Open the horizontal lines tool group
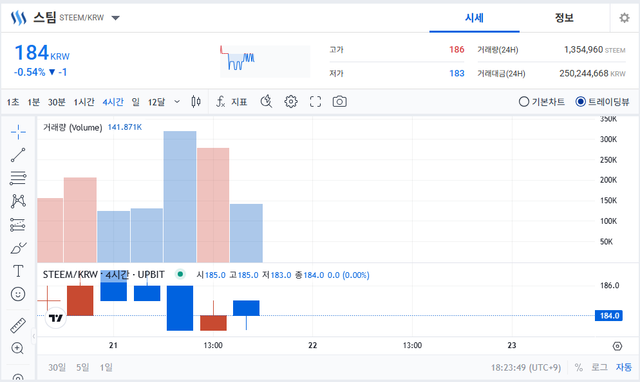 coord(18,178)
